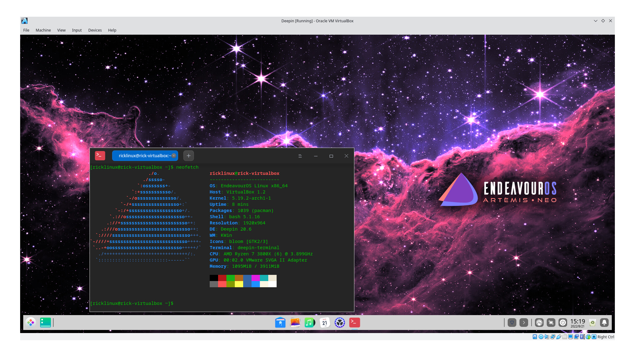Open the Machine menu in VirtualBox
This screenshot has height=364, width=635.
point(43,30)
